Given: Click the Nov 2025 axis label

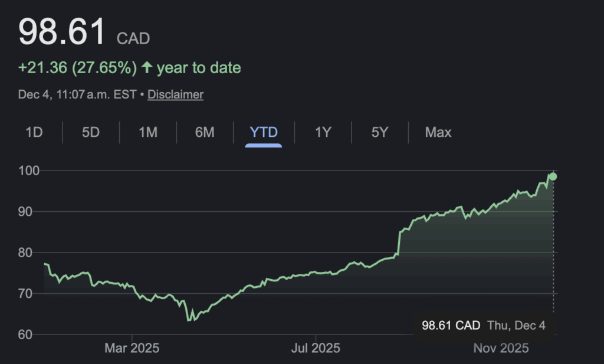Looking at the screenshot, I should (501, 348).
